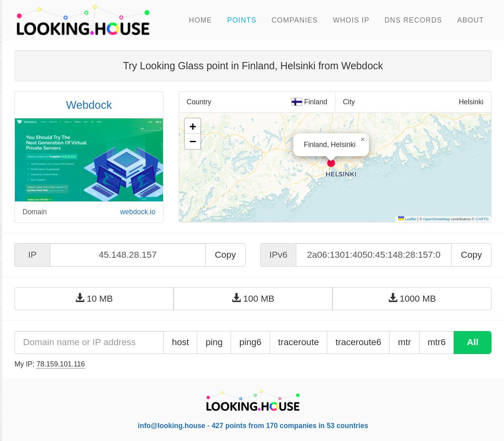Navigate to WHOIS IP

coord(351,20)
